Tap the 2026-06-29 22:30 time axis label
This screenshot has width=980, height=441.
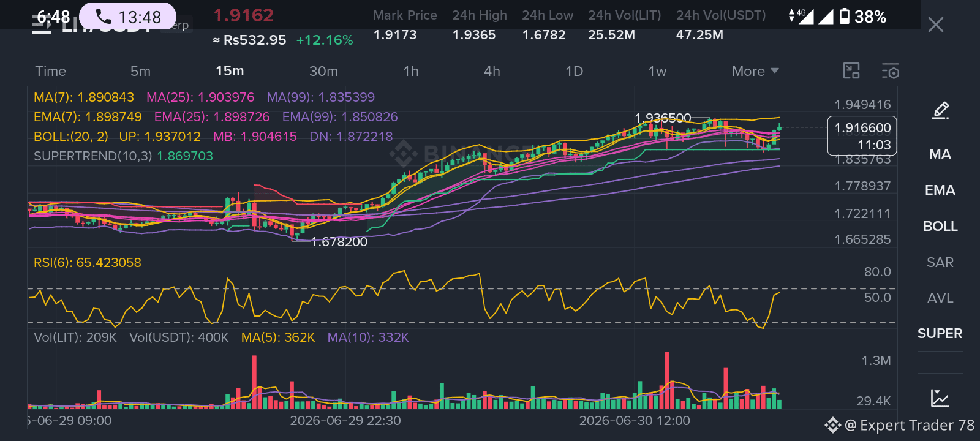[345, 421]
